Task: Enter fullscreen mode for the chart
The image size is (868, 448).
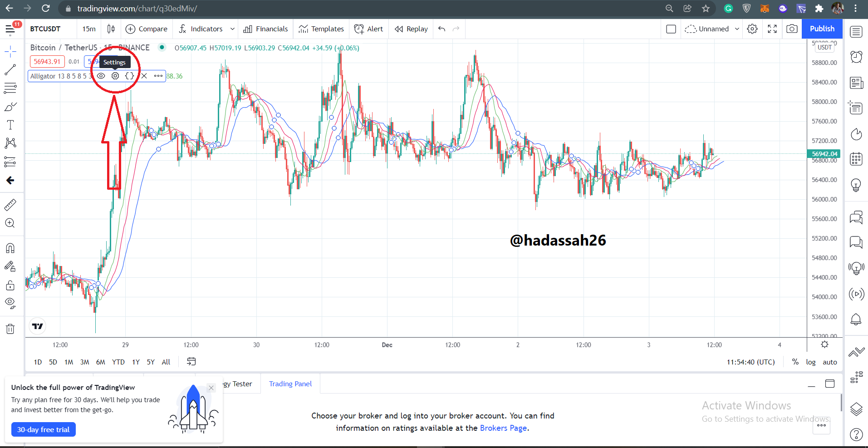Action: point(772,29)
